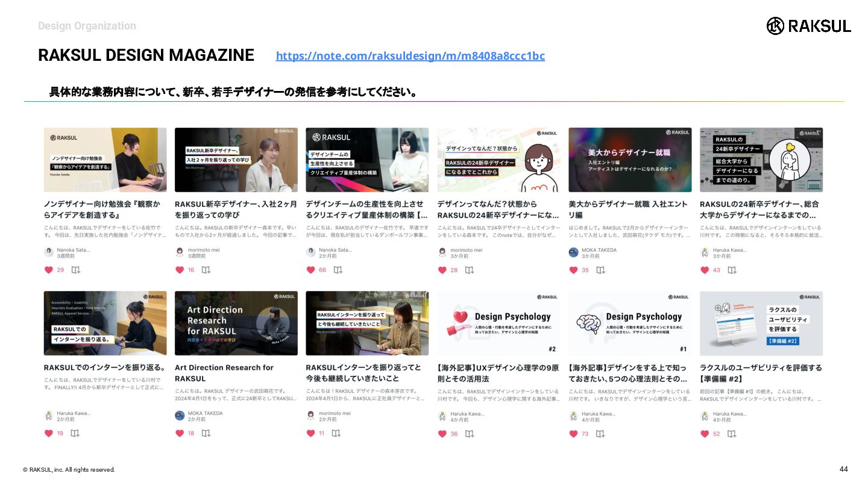This screenshot has height=488, width=868.
Task: Open the 美大からデザイナー就職 dark thumbnail
Action: tap(630, 160)
